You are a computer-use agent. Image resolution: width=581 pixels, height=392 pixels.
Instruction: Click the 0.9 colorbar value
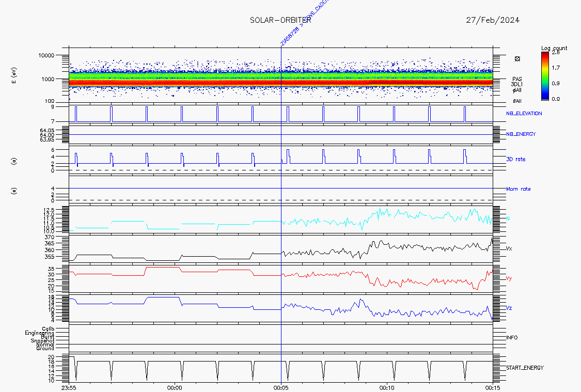555,83
